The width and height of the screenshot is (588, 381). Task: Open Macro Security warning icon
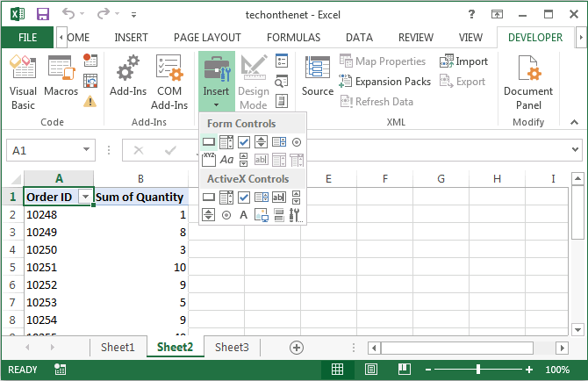[x=90, y=101]
